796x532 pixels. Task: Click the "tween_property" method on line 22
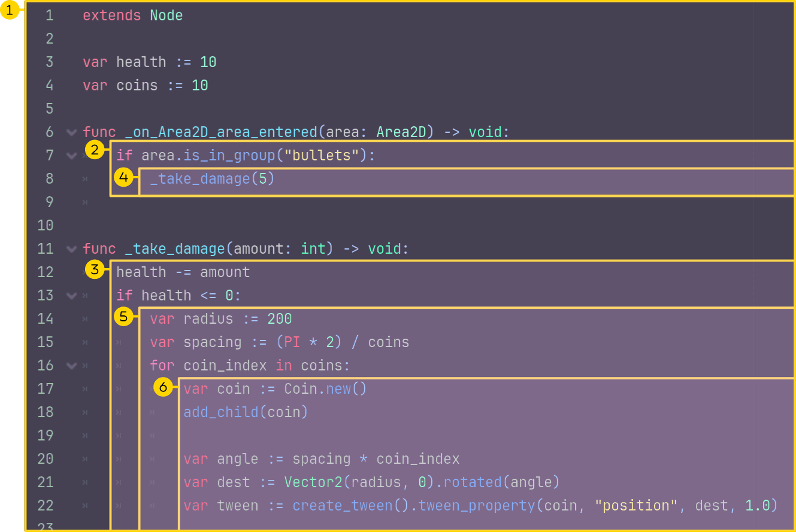(x=477, y=506)
